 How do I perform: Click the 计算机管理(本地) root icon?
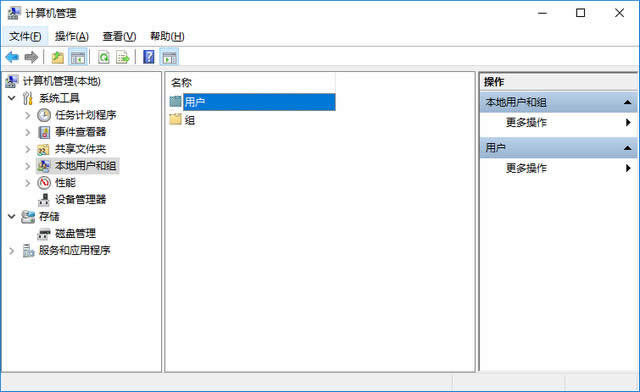11,81
